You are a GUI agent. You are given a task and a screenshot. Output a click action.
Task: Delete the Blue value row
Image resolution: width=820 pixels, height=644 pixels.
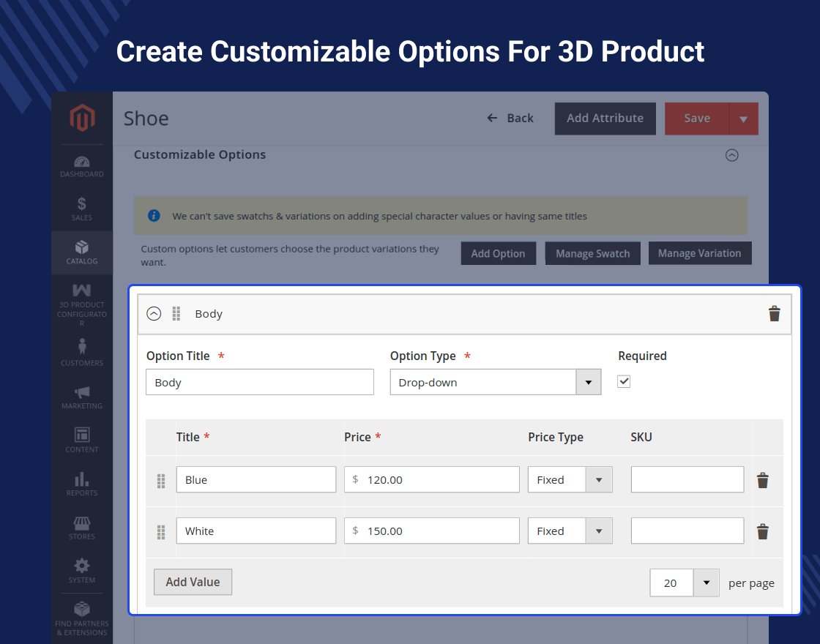pos(762,480)
